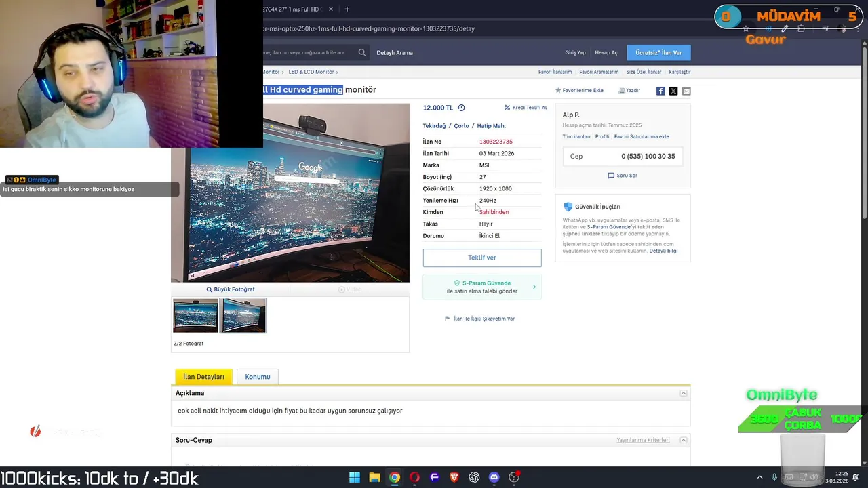Open Detaylı Arama advanced search
Screen dimensions: 868x488
tap(395, 52)
